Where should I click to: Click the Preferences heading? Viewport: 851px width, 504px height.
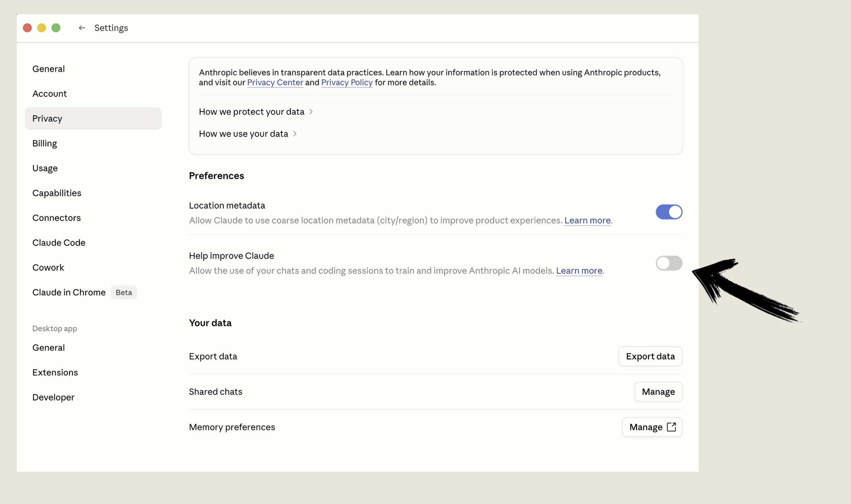pyautogui.click(x=216, y=175)
